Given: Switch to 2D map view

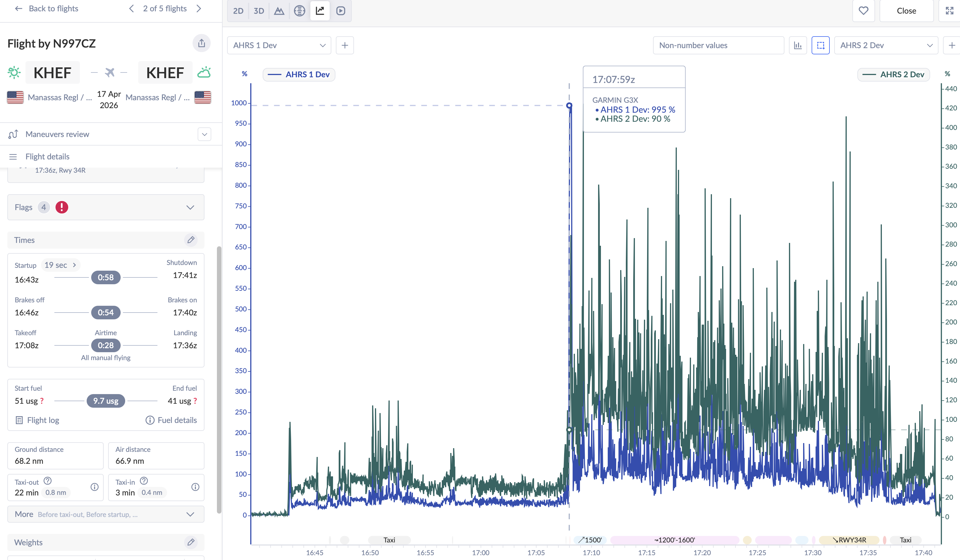Looking at the screenshot, I should coord(238,11).
